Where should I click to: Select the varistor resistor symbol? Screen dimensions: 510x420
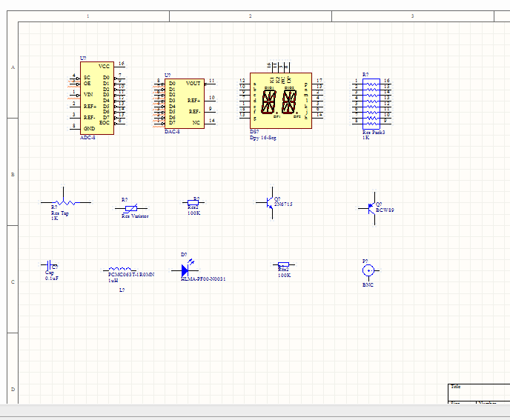131,208
